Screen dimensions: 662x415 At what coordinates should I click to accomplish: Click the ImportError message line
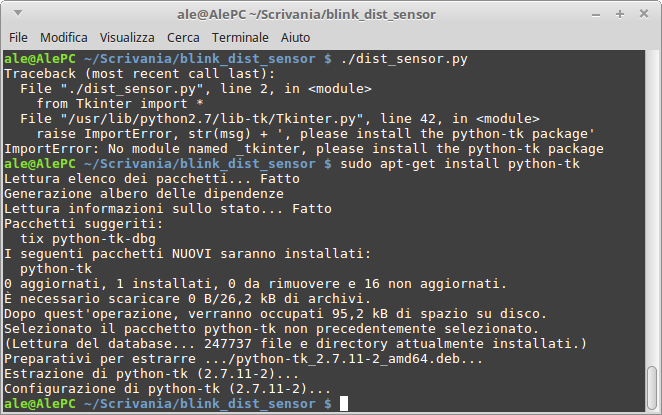(x=304, y=149)
